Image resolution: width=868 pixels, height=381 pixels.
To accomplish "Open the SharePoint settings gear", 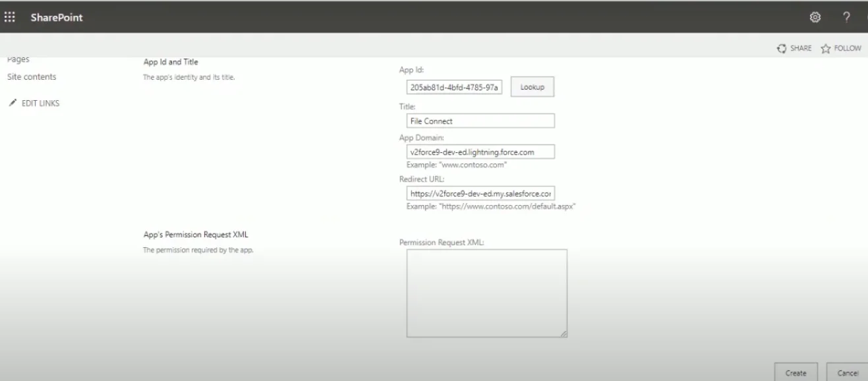I will point(815,17).
